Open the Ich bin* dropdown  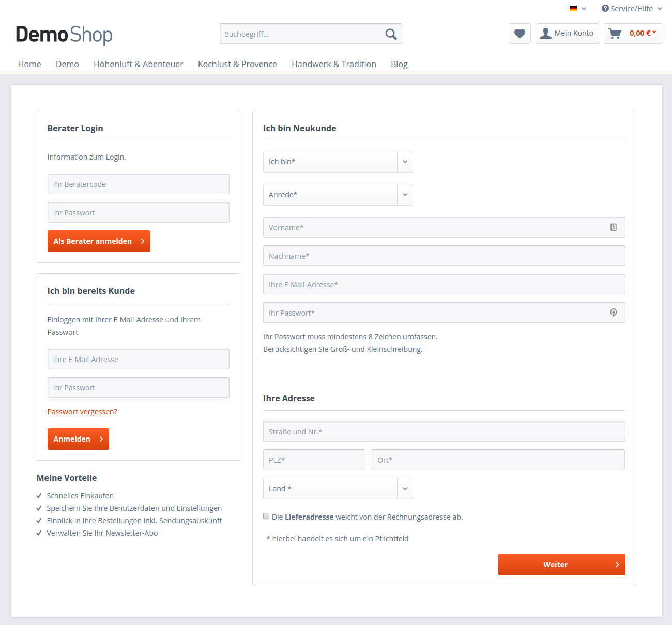point(338,162)
